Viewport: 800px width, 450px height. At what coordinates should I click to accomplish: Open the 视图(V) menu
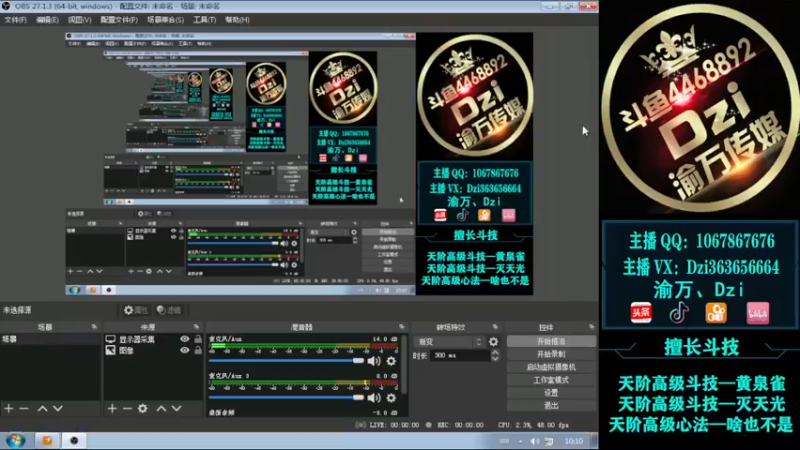(80, 20)
